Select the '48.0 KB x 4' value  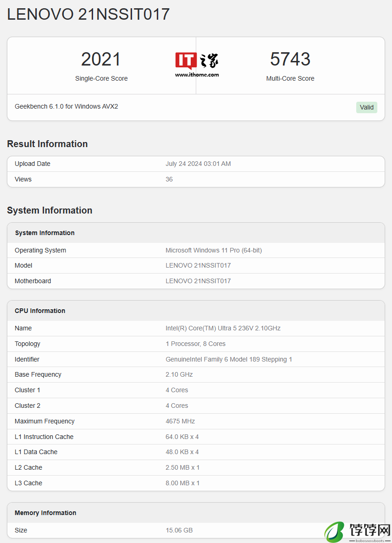182,452
